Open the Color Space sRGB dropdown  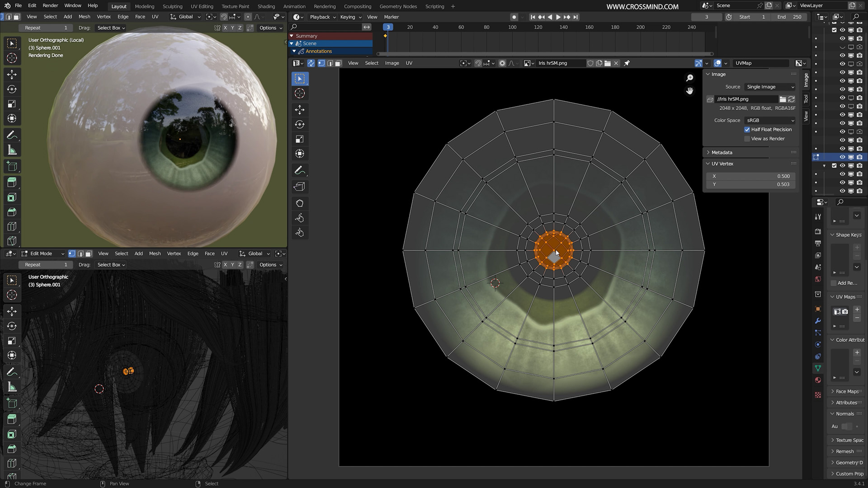coord(770,120)
